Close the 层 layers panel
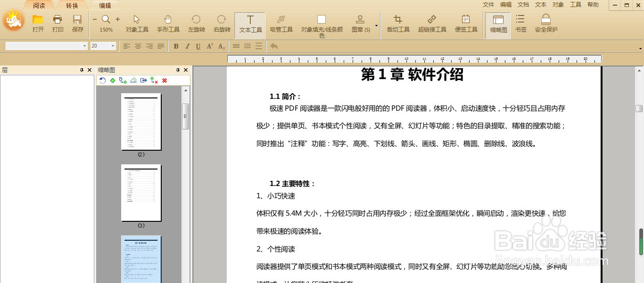644x283 pixels. pos(90,70)
